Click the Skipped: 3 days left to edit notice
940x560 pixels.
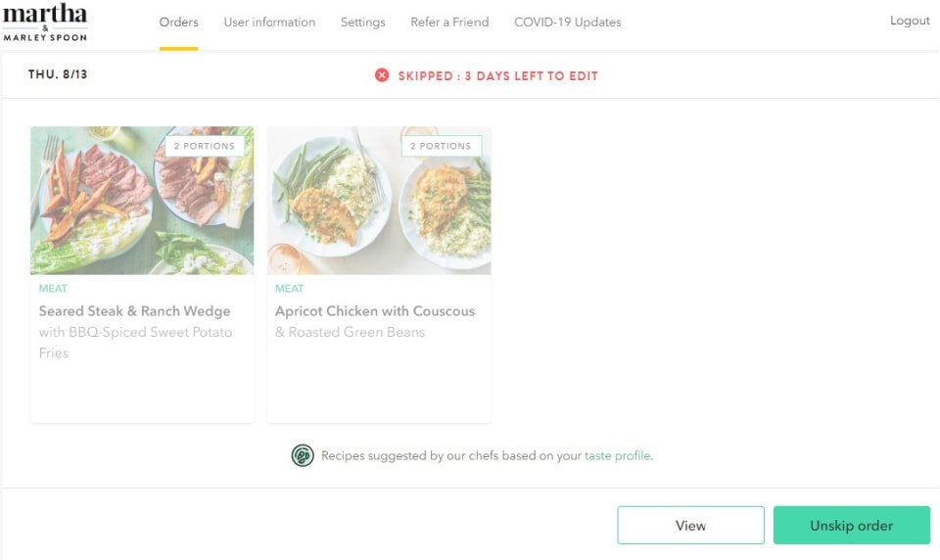[497, 75]
